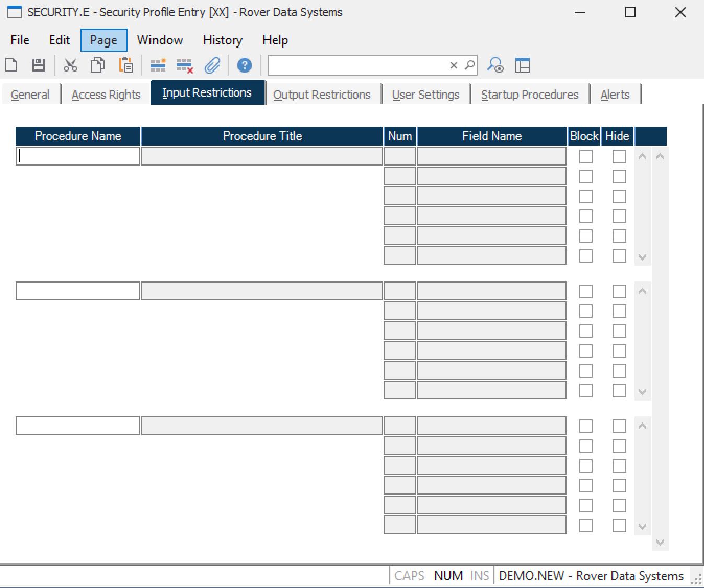The height and width of the screenshot is (588, 704).
Task: Open help with the blue question icon
Action: tap(244, 65)
